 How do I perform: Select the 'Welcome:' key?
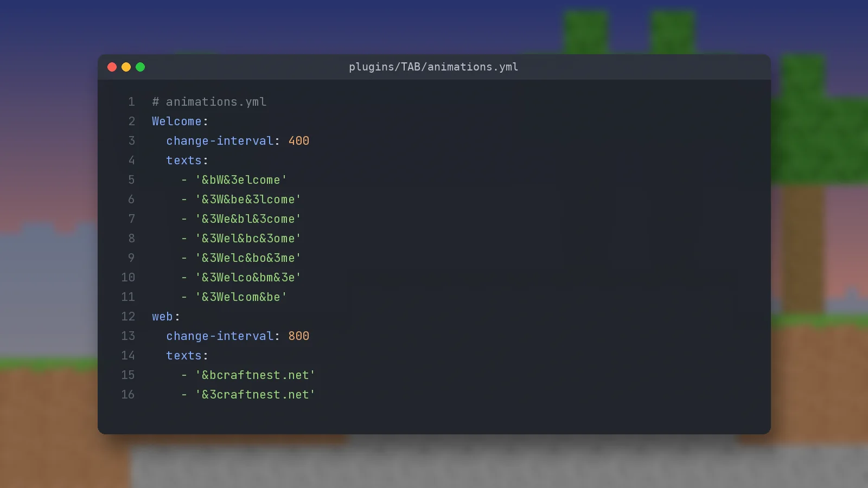point(180,121)
